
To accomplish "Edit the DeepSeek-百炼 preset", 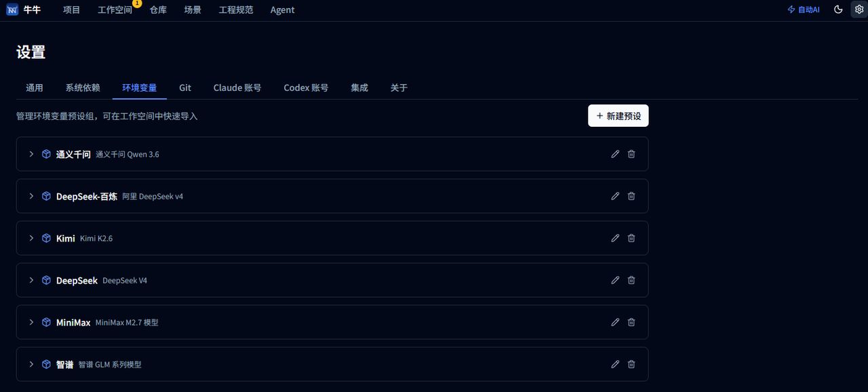I will (615, 196).
